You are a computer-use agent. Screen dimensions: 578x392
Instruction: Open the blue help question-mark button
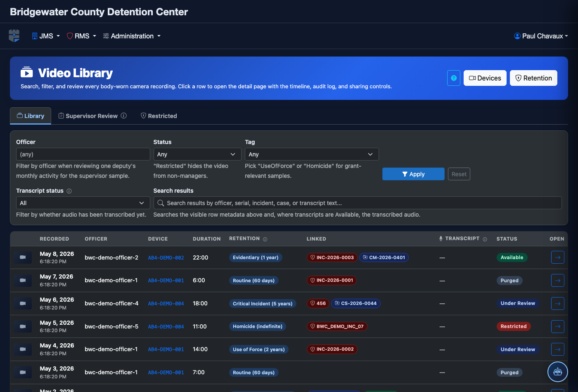point(454,78)
